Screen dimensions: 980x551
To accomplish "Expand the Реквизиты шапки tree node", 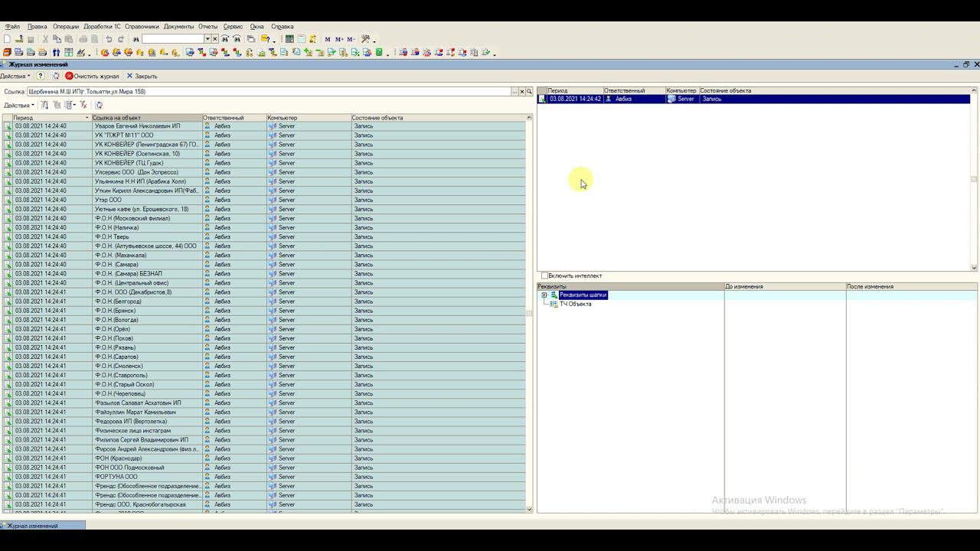I will pyautogui.click(x=544, y=295).
